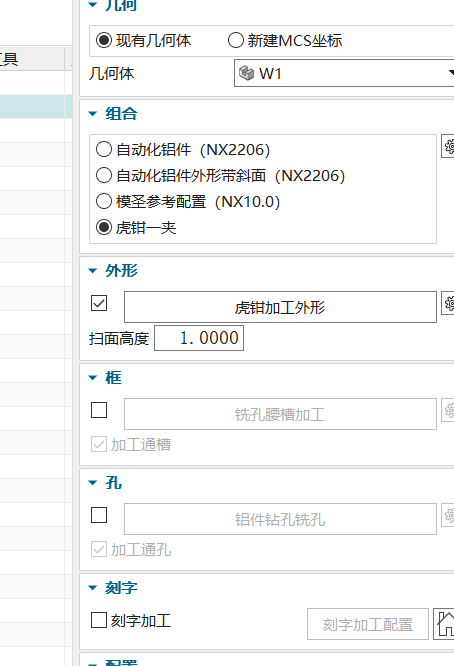
Task: Collapse the 外形 section
Action: [x=93, y=271]
